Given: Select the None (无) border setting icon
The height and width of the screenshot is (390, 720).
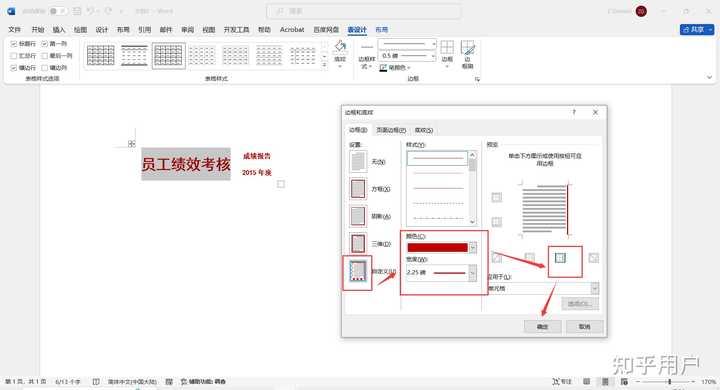Looking at the screenshot, I should (358, 162).
